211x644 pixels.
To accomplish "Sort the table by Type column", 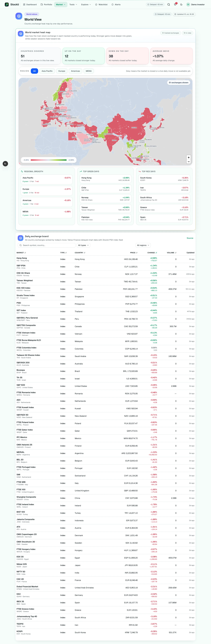I will pyautogui.click(x=63, y=253).
